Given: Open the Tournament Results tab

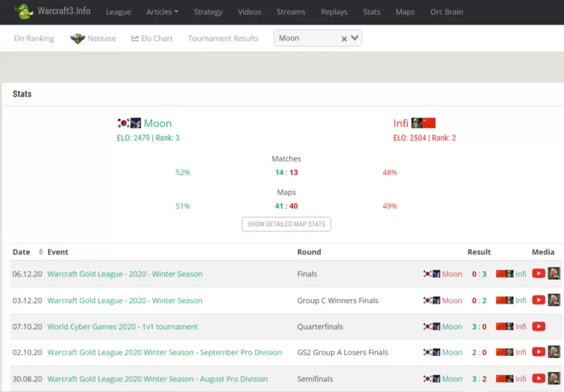Looking at the screenshot, I should click(223, 38).
